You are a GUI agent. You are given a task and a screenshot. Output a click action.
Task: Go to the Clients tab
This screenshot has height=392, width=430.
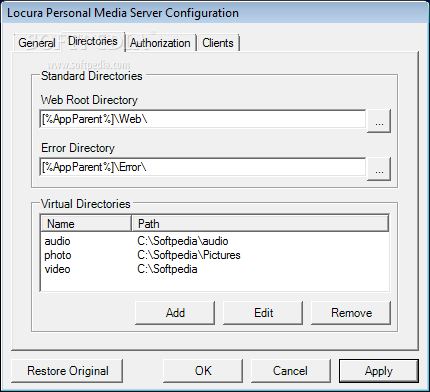tap(218, 43)
